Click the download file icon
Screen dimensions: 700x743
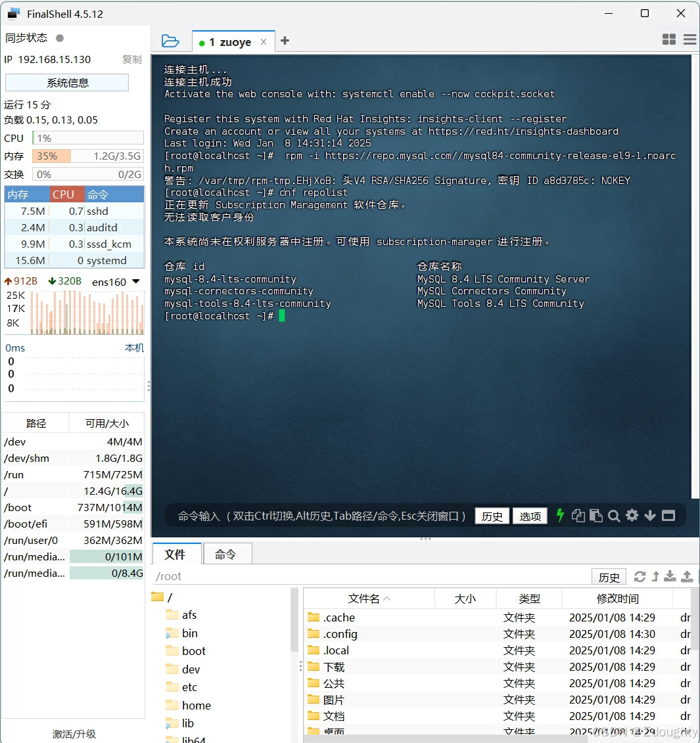670,576
